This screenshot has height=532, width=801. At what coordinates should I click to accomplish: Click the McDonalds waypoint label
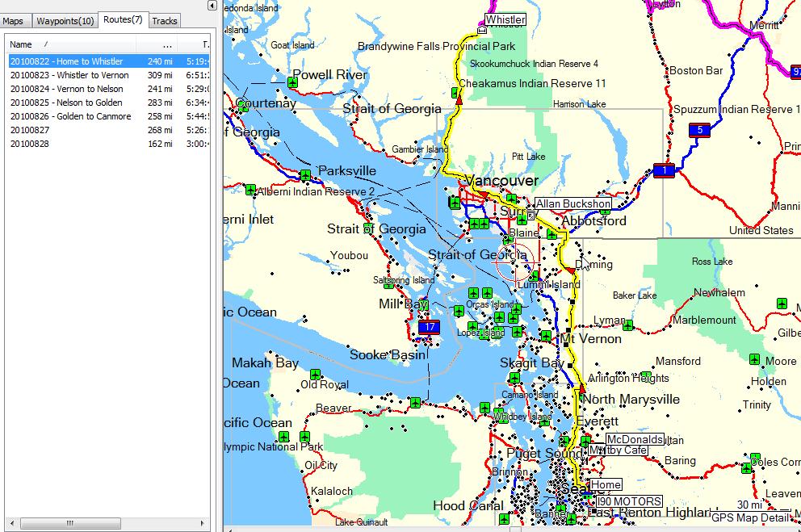click(x=635, y=439)
